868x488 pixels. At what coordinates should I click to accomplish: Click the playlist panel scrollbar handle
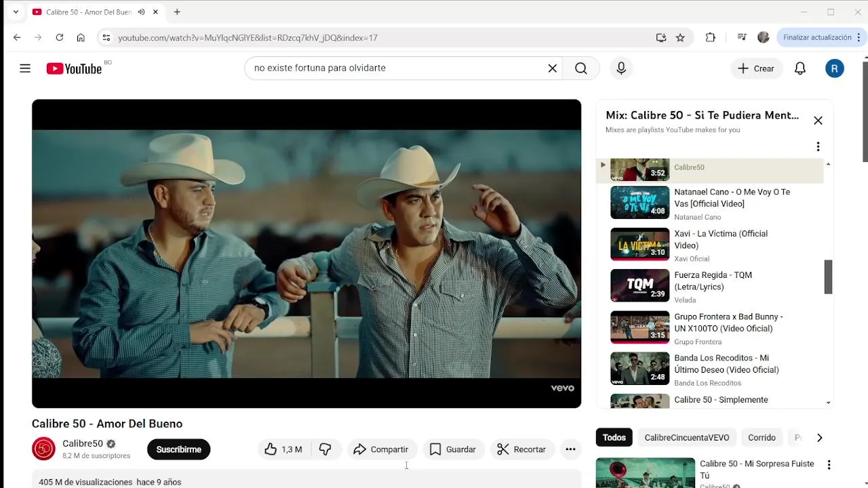[x=828, y=277]
